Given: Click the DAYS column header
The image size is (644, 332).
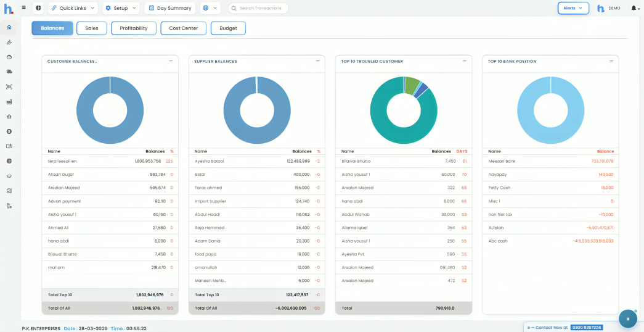Looking at the screenshot, I should coord(462,151).
